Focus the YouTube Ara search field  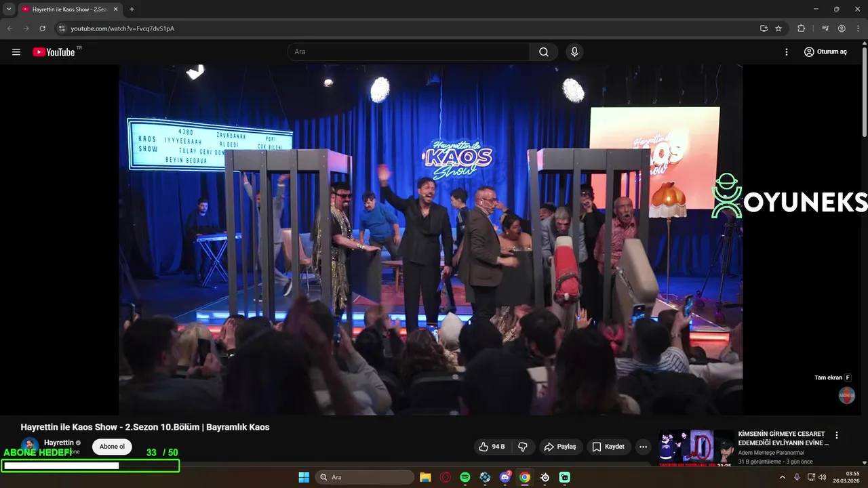pyautogui.click(x=408, y=52)
